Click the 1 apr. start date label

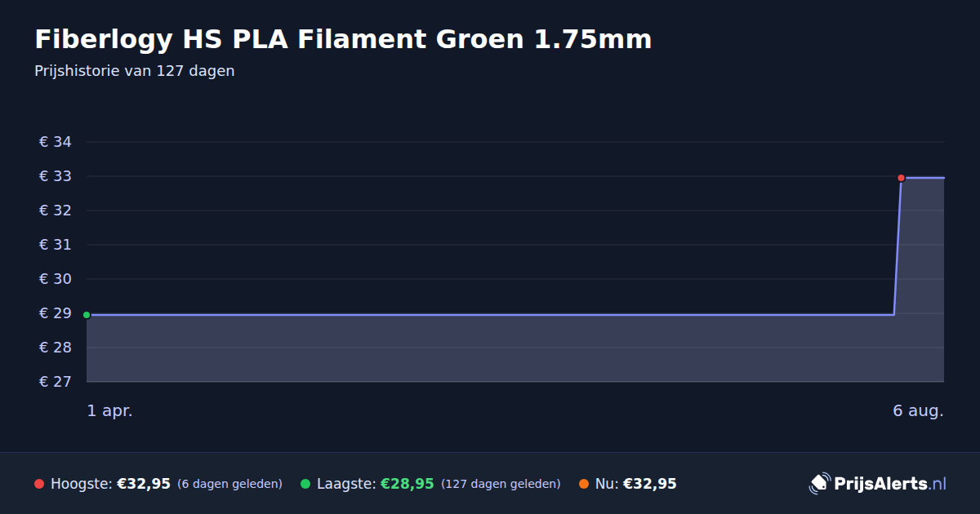[x=109, y=411]
